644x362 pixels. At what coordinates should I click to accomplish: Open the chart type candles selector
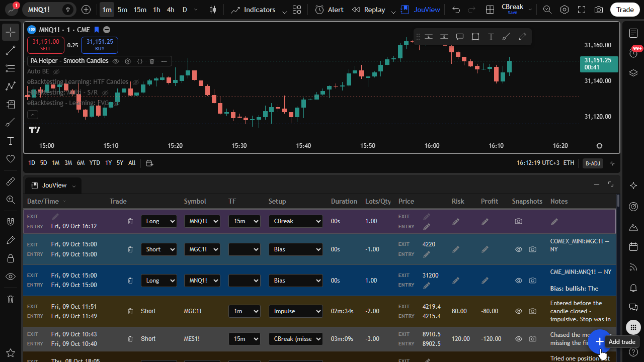coord(213,10)
